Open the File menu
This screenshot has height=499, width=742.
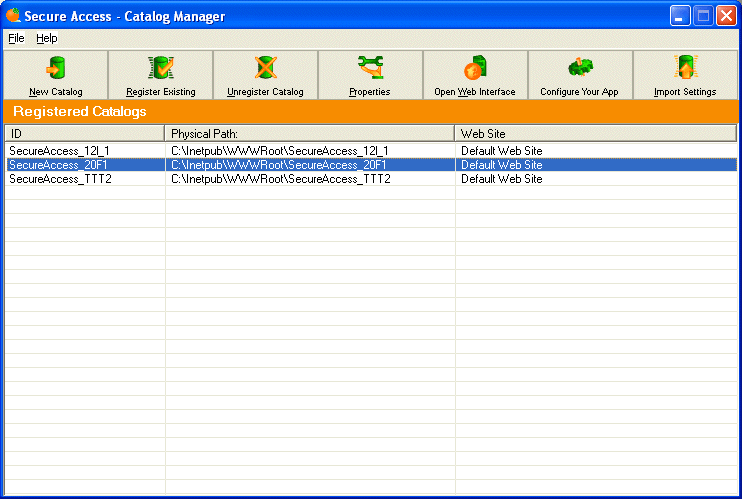click(16, 38)
